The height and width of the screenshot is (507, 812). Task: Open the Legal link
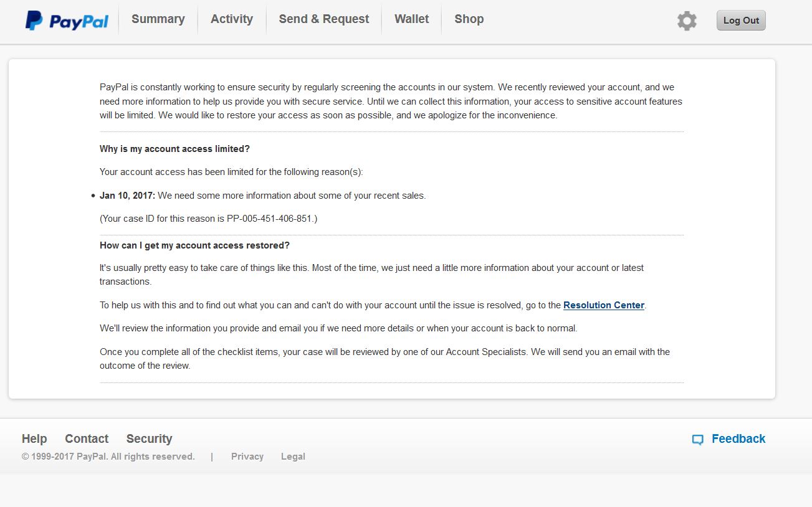point(293,457)
